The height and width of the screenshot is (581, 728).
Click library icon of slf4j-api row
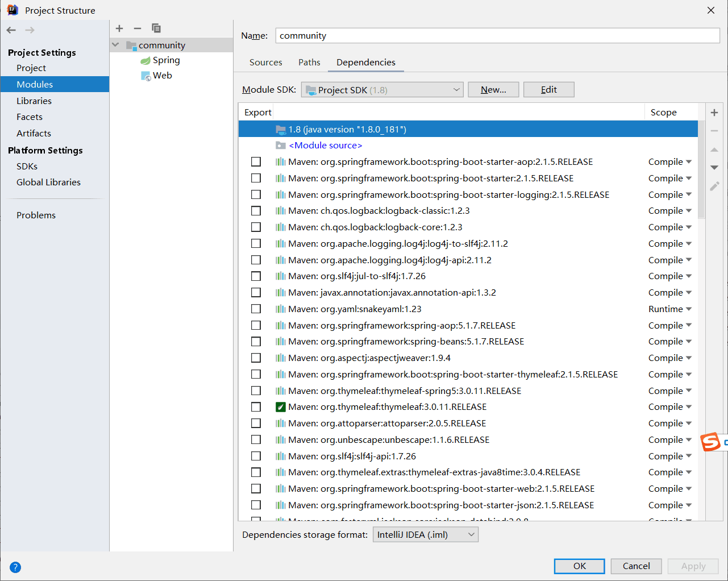281,457
